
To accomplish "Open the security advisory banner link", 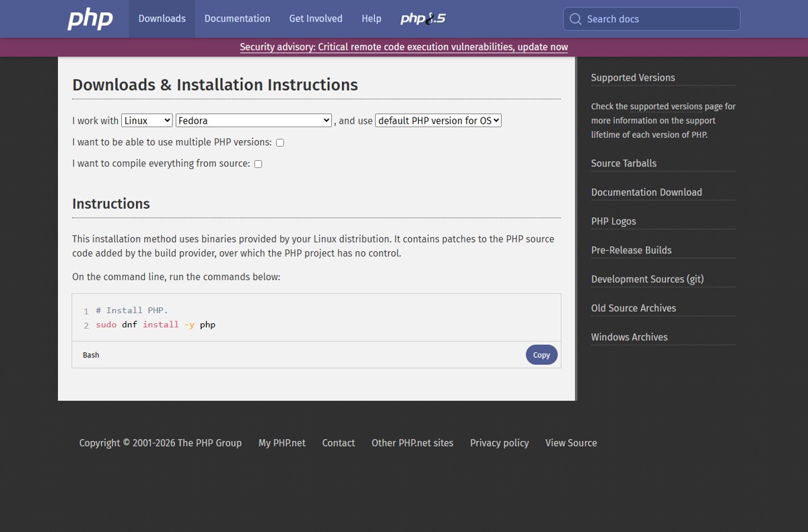I will (404, 47).
